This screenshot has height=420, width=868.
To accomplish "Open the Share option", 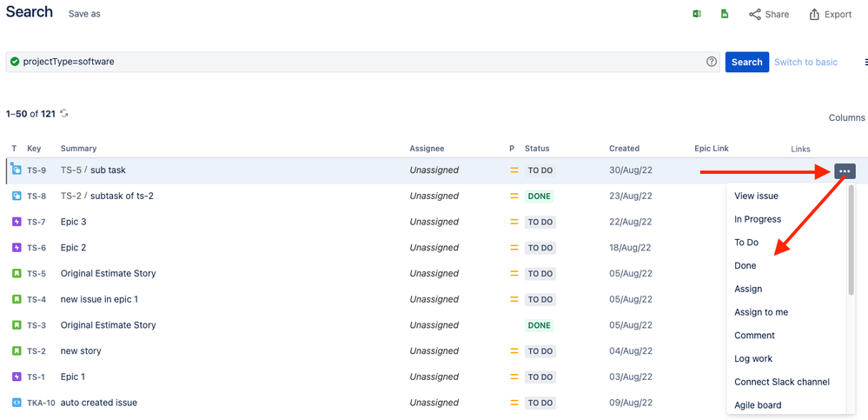I will point(769,15).
